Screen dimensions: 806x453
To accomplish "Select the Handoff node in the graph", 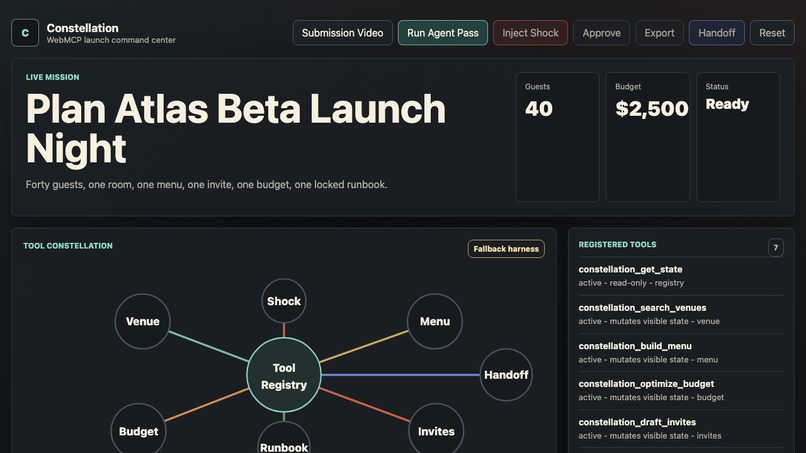I will (x=506, y=375).
